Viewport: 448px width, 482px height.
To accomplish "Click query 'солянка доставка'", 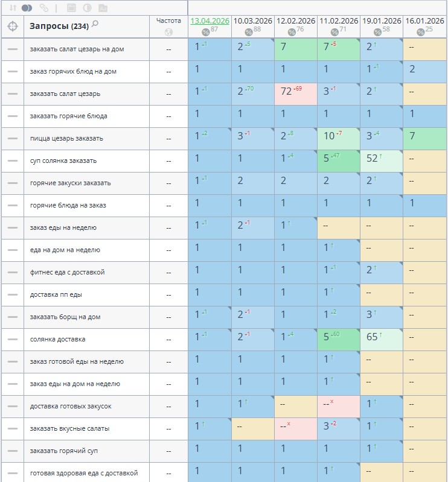I will [x=58, y=340].
